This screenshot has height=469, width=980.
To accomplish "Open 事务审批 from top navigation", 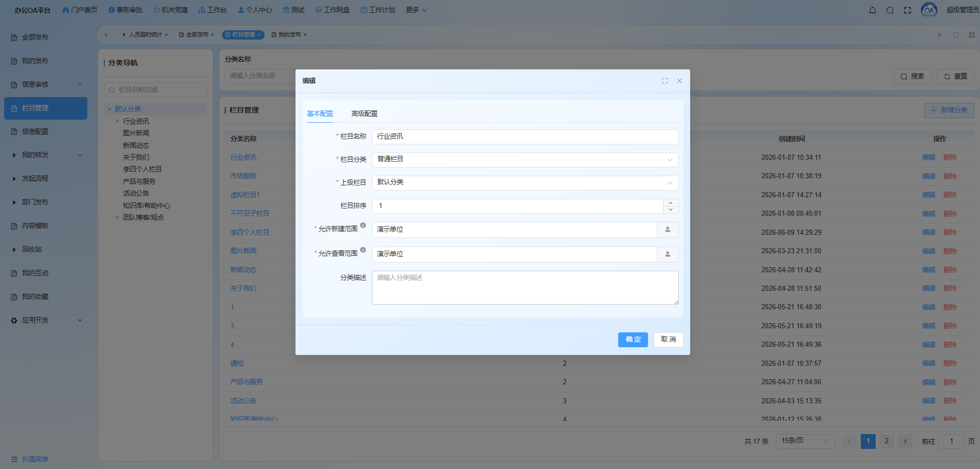I will click(x=125, y=10).
